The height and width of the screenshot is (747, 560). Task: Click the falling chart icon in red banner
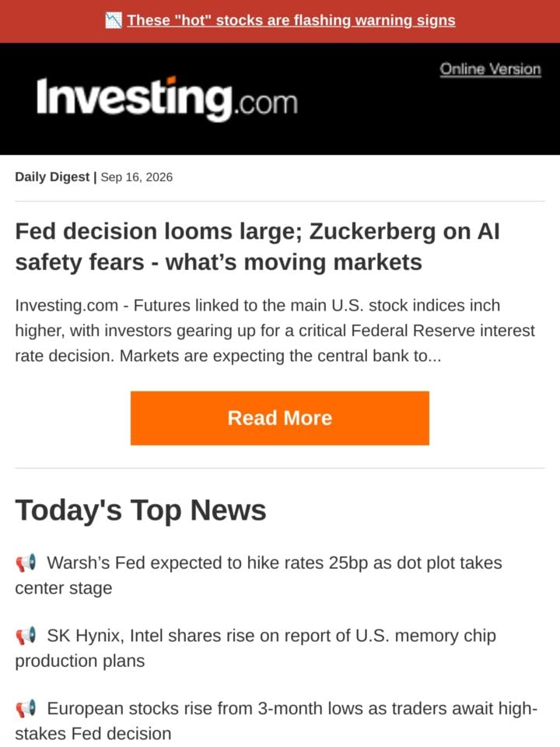(114, 20)
